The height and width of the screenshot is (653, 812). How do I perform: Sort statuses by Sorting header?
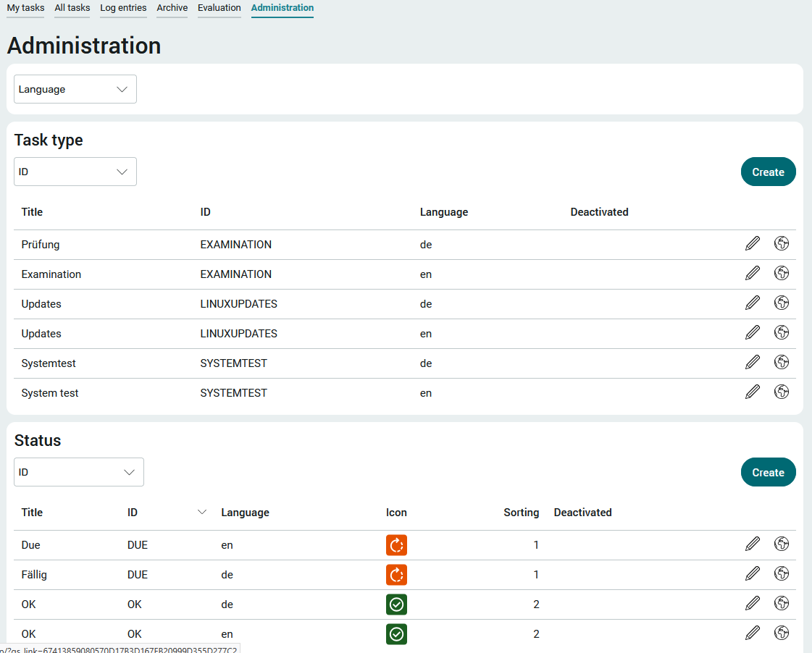(x=521, y=513)
